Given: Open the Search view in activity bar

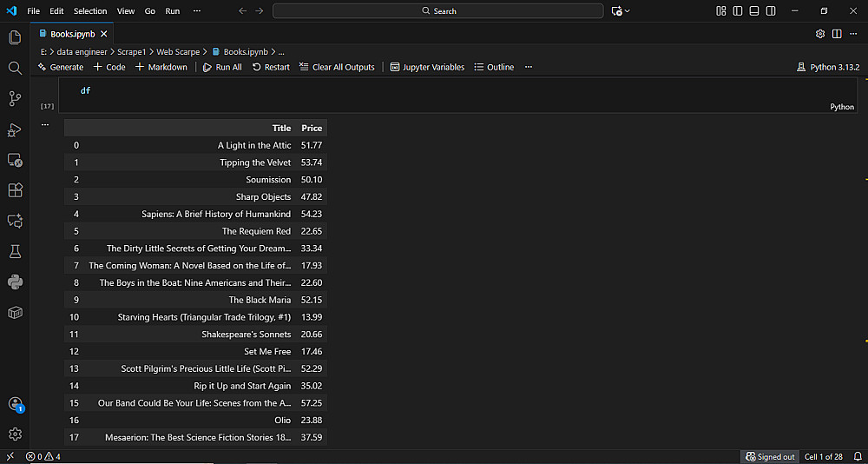Looking at the screenshot, I should (x=15, y=68).
